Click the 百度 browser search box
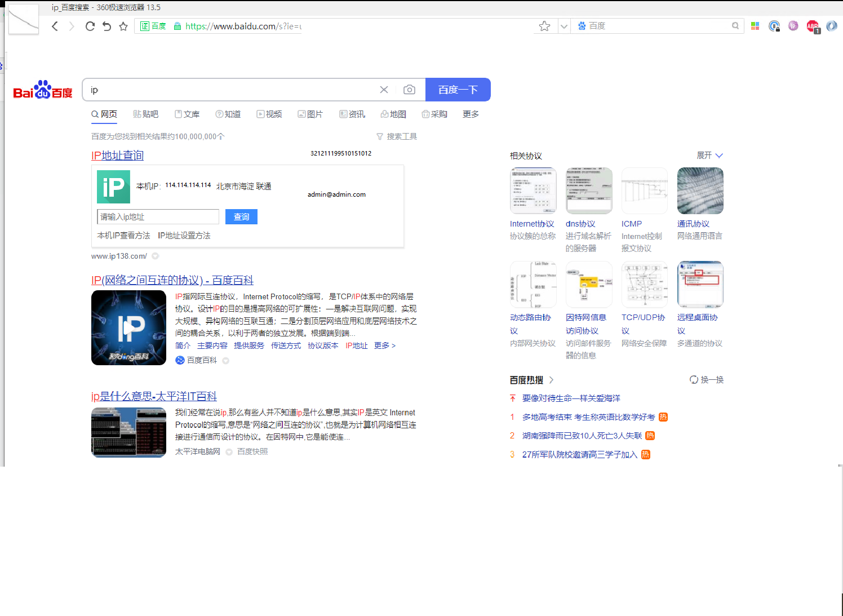This screenshot has height=616, width=843. 656,26
